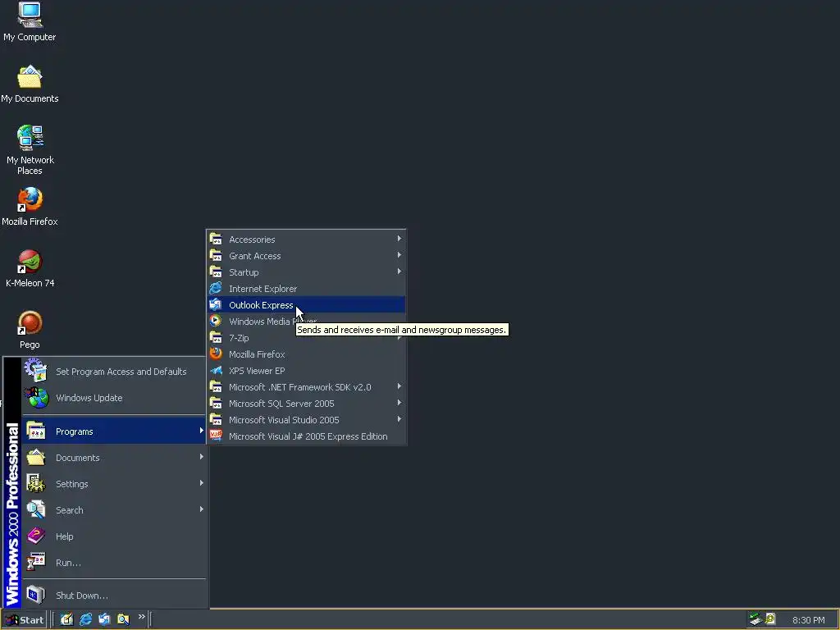Expand the Documents submenu
Image resolution: width=840 pixels, height=630 pixels.
pos(113,458)
